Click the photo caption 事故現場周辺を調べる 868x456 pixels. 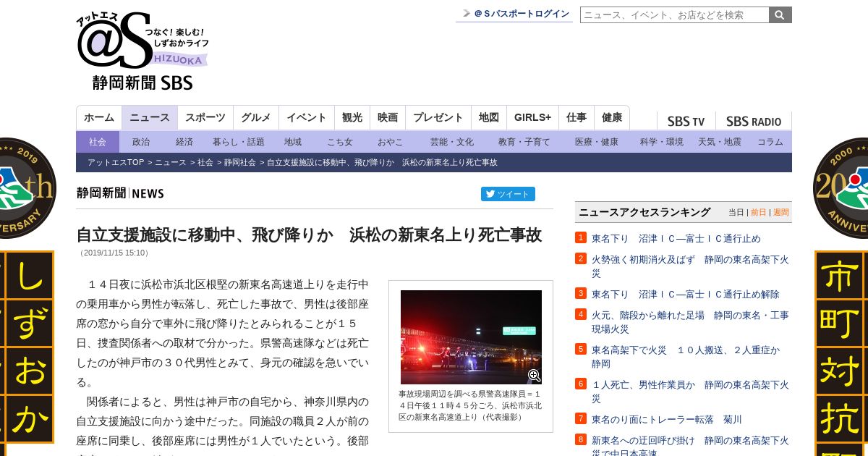click(x=470, y=405)
